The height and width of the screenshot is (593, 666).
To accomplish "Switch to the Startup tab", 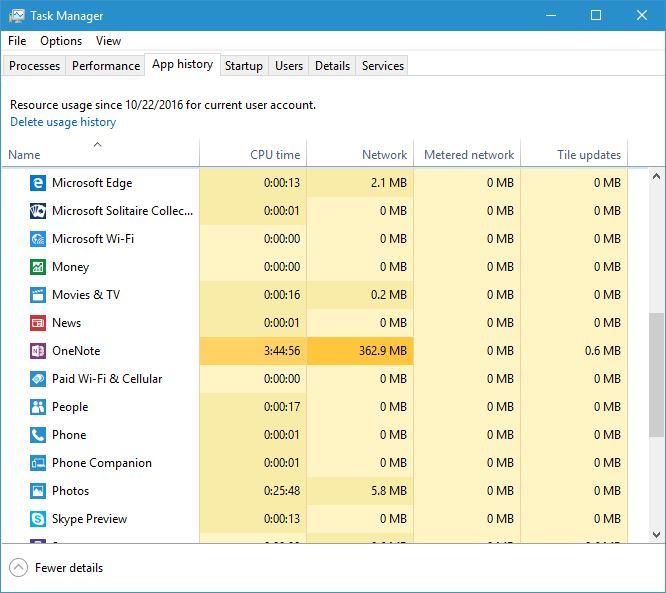I will 244,66.
